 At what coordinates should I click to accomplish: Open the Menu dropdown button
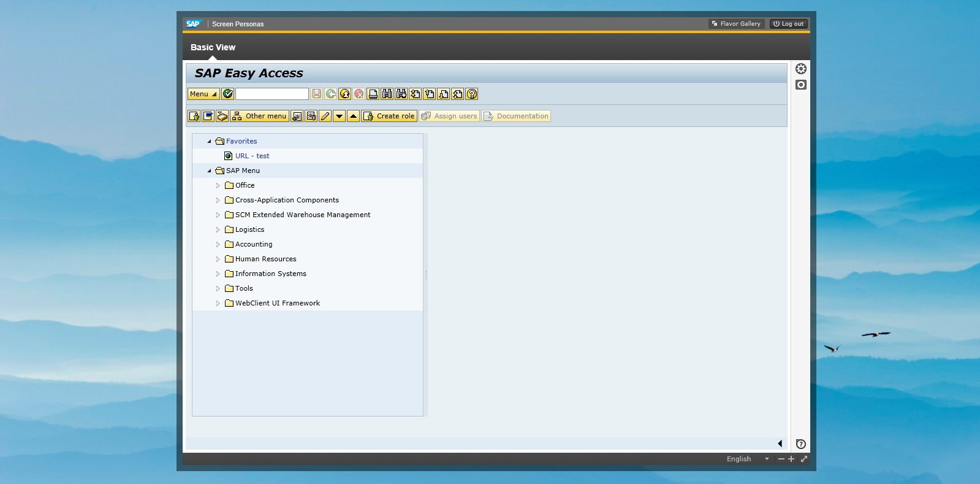click(x=203, y=94)
